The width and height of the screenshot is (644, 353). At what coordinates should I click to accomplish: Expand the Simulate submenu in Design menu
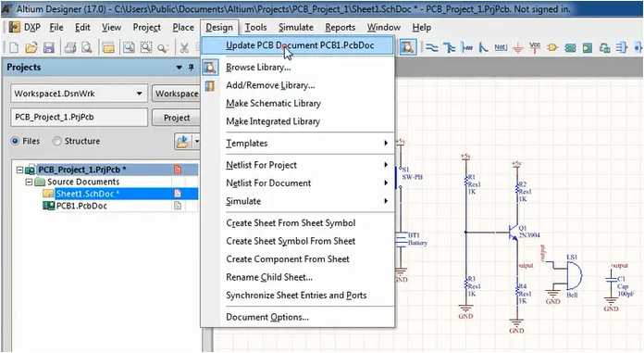tap(386, 201)
